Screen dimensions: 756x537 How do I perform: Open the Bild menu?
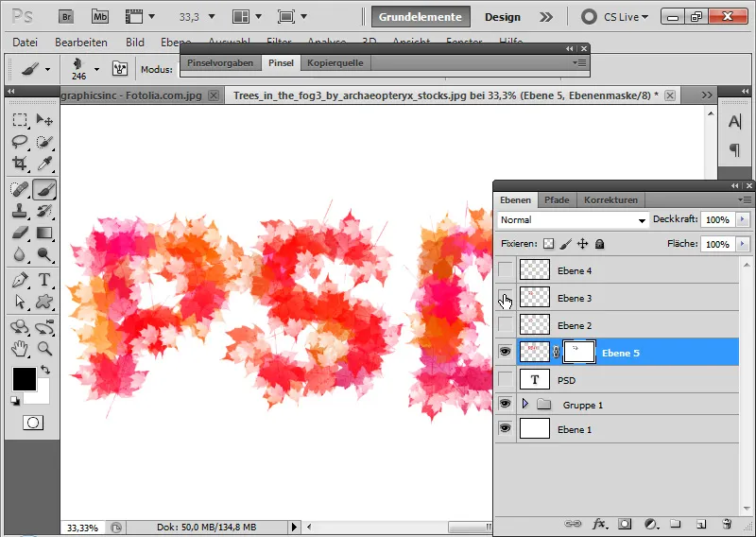click(x=135, y=43)
